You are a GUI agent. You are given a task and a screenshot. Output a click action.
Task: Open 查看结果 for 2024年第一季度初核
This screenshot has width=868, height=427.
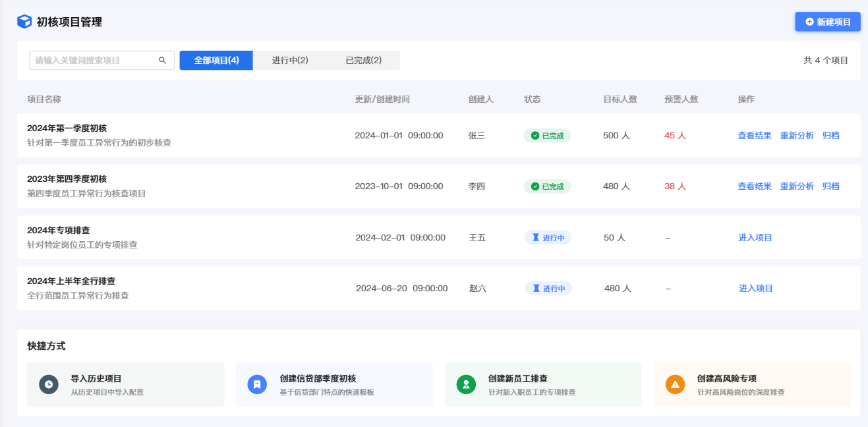pyautogui.click(x=754, y=136)
